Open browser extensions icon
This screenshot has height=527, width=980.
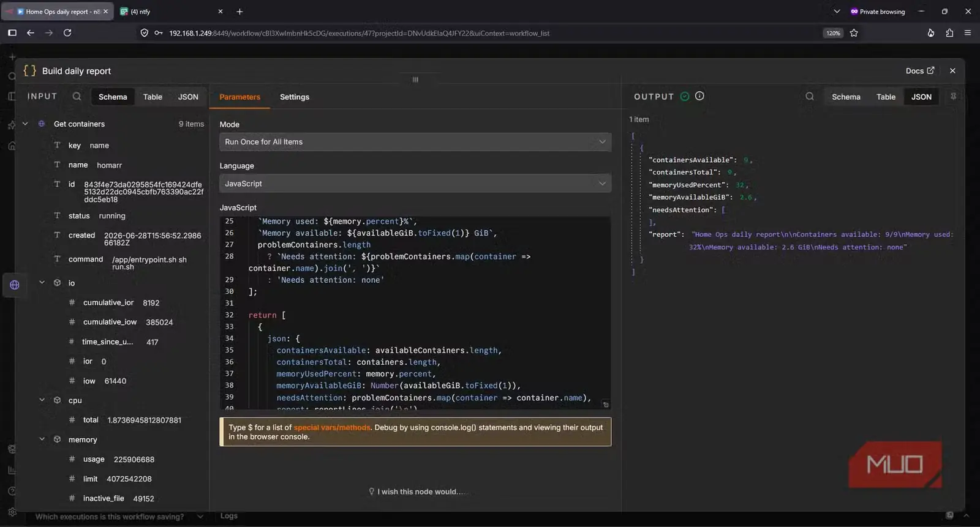[x=949, y=33]
